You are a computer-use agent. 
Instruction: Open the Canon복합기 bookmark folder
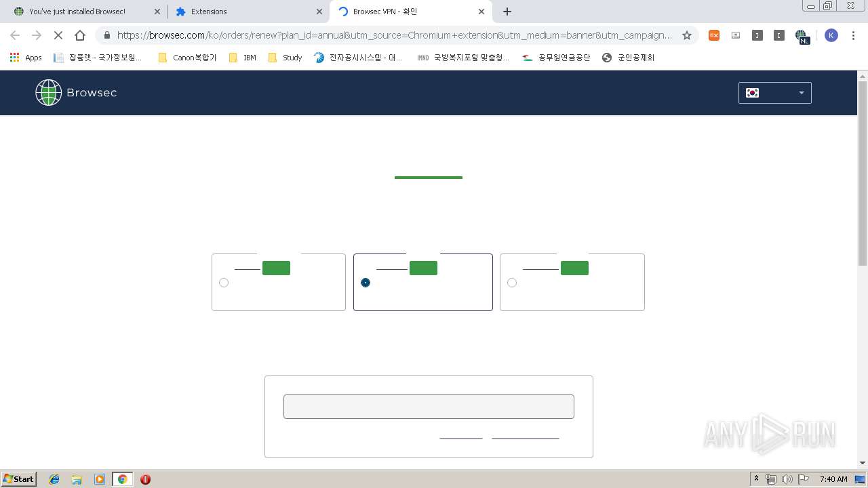coord(187,58)
